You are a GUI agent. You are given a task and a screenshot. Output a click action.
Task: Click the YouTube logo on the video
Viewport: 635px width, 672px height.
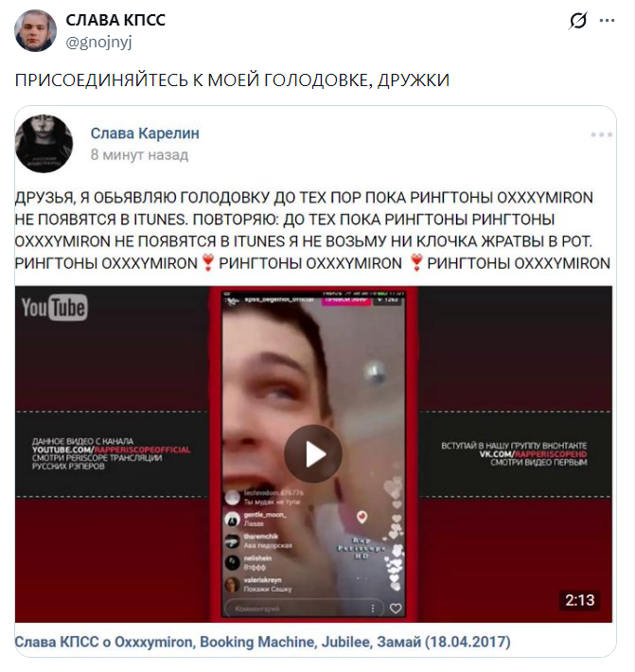(55, 307)
